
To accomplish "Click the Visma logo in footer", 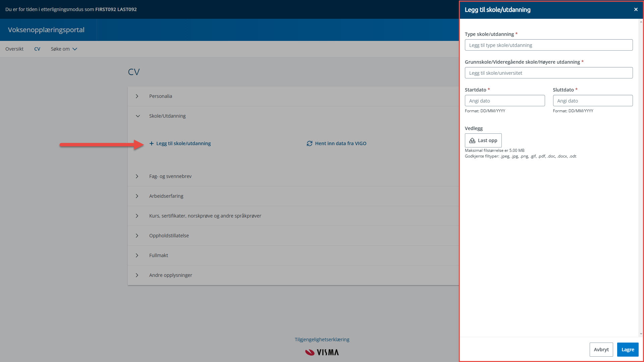I will click(322, 352).
